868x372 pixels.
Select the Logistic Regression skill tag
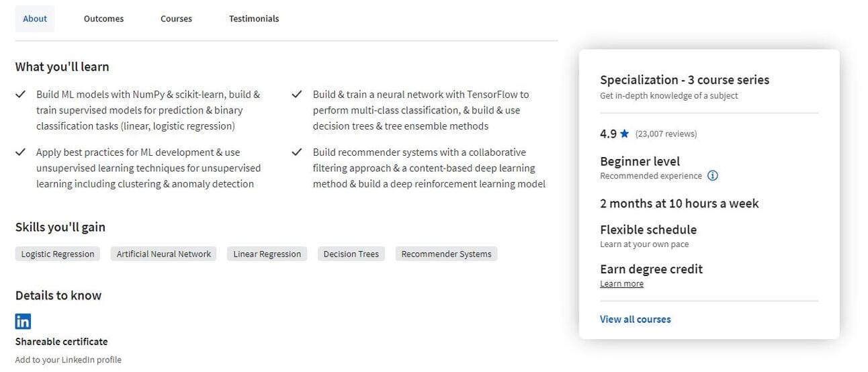(x=58, y=254)
